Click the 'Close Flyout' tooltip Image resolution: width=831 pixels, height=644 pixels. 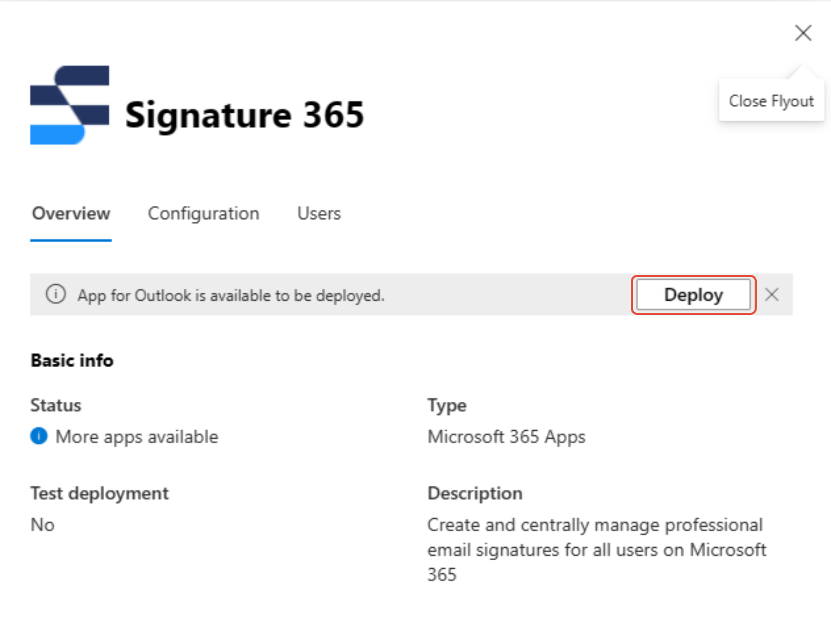pos(771,101)
